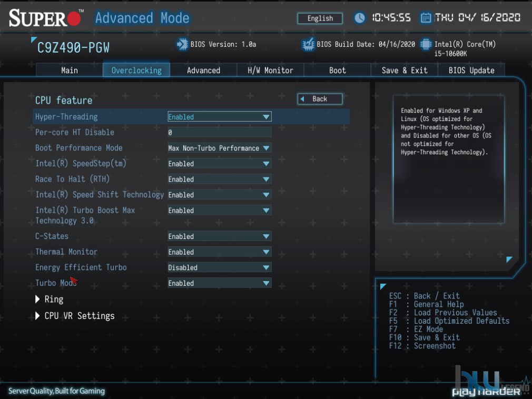Open the Energy Efficient Turbo dropdown

pos(220,267)
